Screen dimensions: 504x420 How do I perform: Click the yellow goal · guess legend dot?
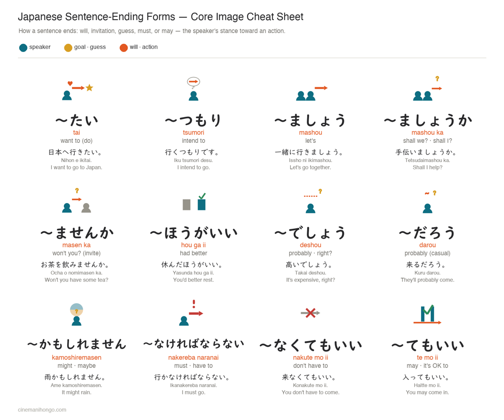[x=68, y=48]
